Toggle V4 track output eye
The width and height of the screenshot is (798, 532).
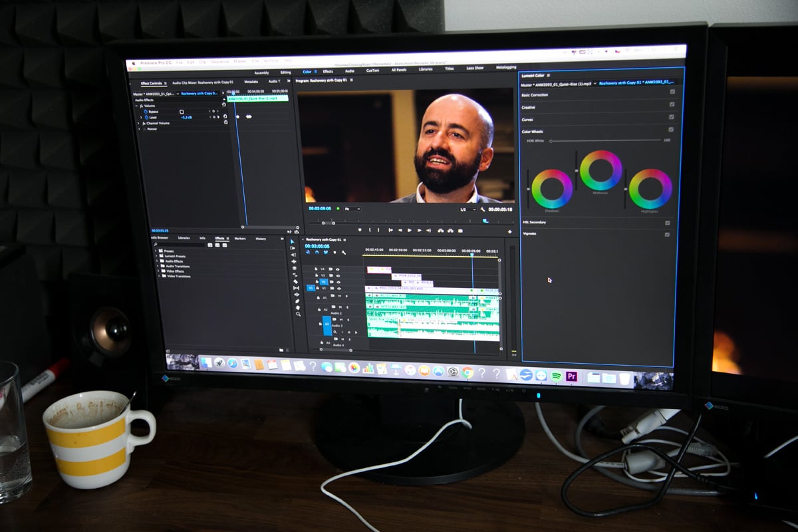338,269
